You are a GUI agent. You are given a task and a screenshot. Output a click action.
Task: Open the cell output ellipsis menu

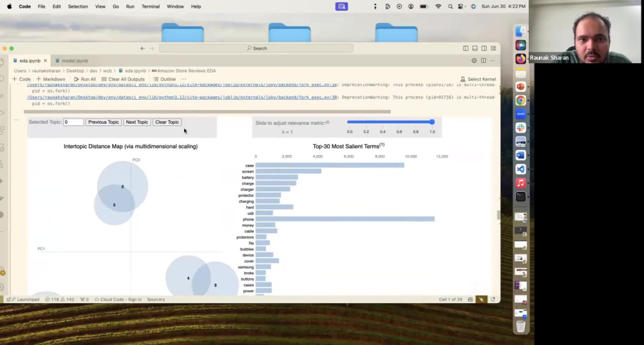tap(17, 120)
